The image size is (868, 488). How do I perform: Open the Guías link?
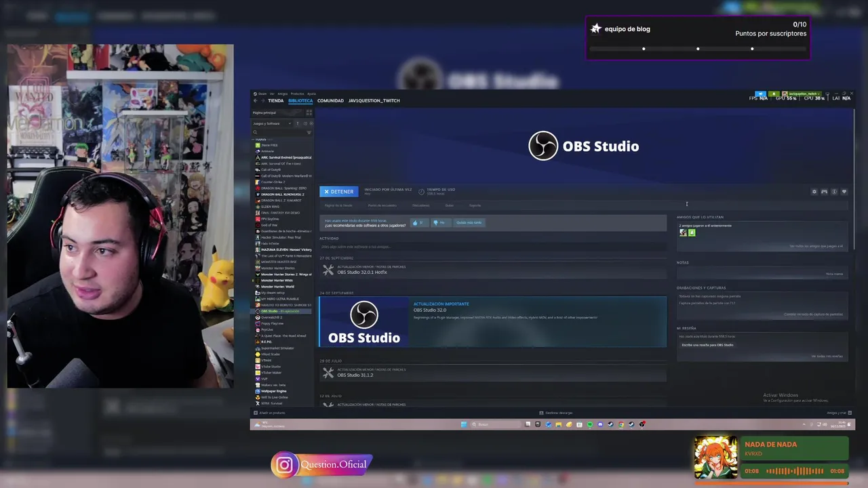[449, 205]
